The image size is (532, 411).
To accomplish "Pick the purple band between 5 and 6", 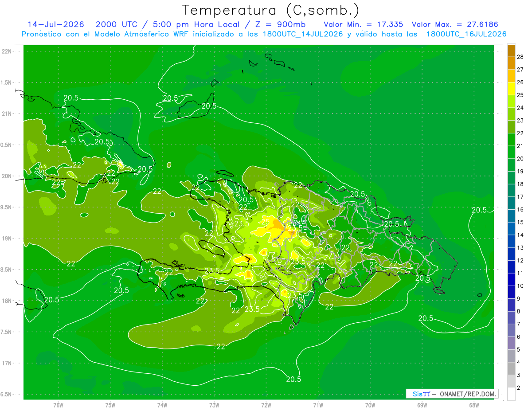I will 511,343.
